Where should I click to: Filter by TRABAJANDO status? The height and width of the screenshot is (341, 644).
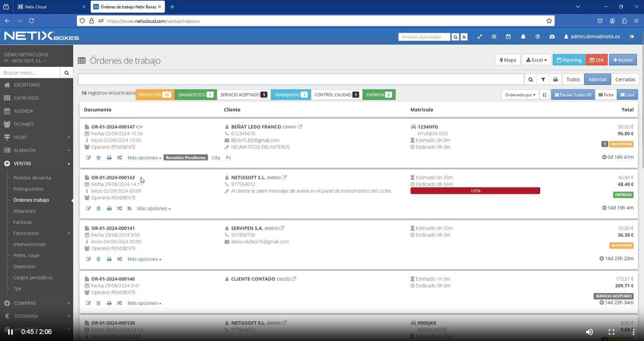291,95
